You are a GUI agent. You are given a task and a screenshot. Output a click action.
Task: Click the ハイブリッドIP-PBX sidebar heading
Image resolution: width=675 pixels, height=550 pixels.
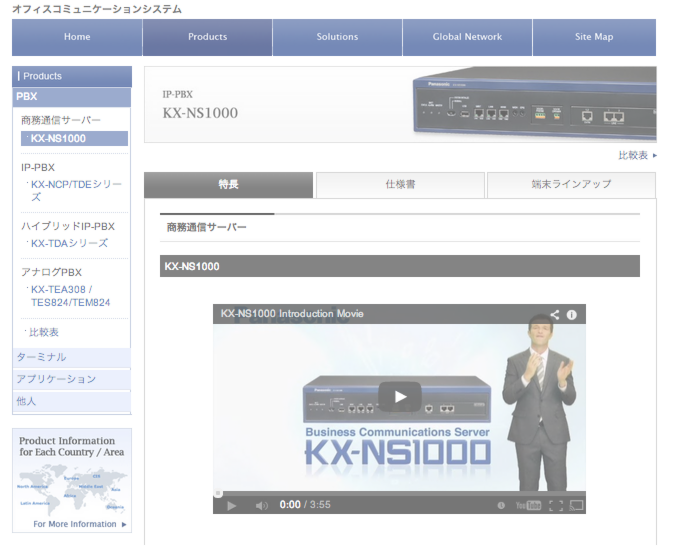(68, 226)
